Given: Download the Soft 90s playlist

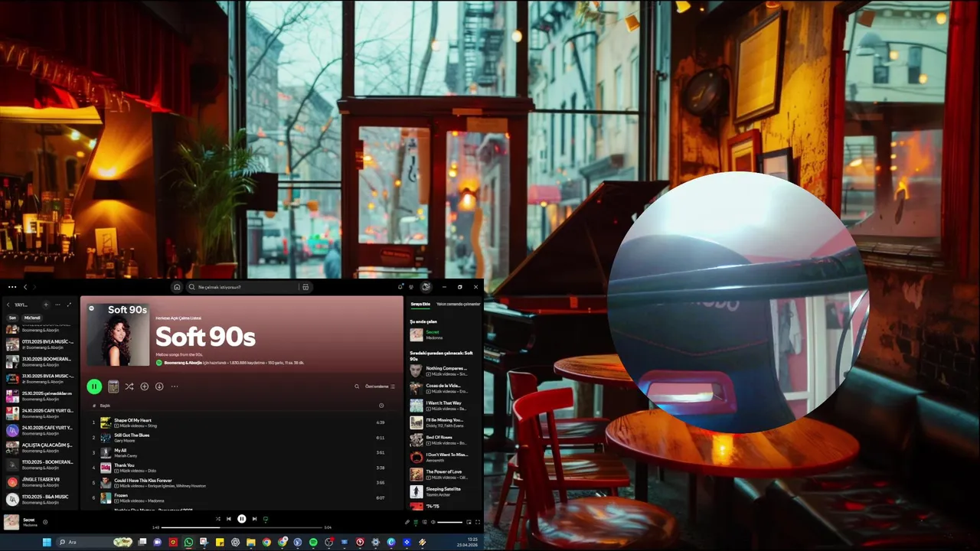Looking at the screenshot, I should pyautogui.click(x=159, y=386).
